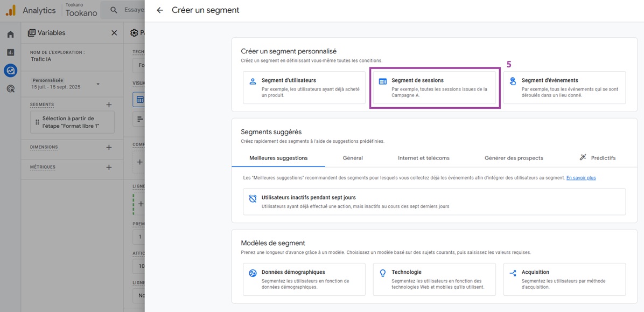Open the "En savoir plus" link

(581, 177)
